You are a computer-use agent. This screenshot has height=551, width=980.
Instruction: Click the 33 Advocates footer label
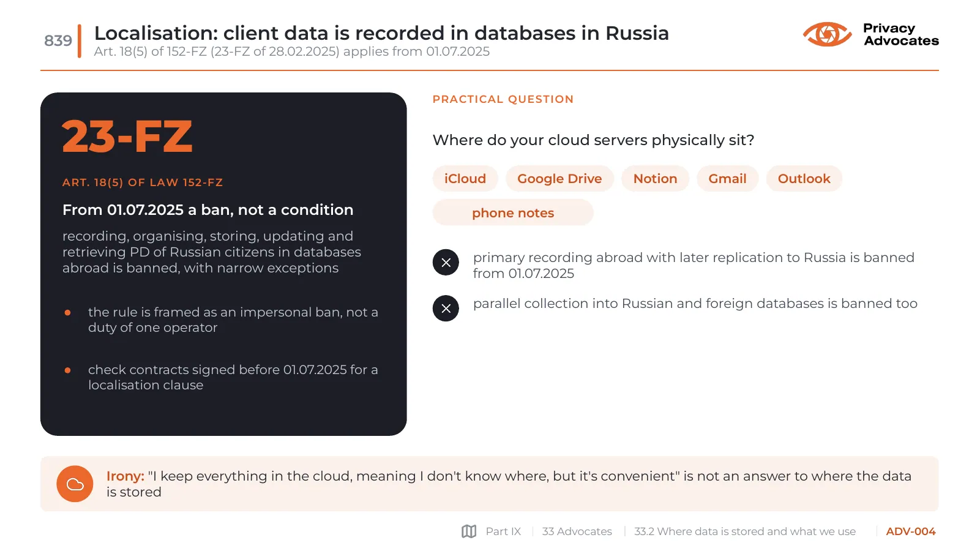click(x=577, y=531)
